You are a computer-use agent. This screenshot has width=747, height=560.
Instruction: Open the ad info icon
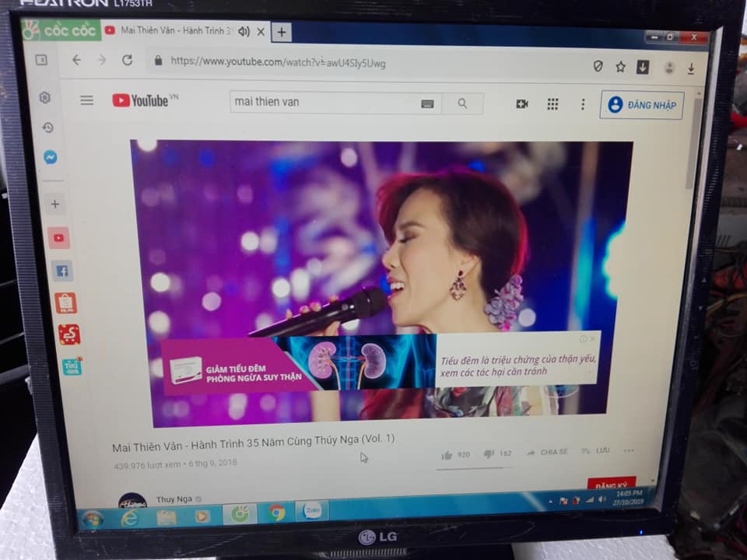click(583, 338)
